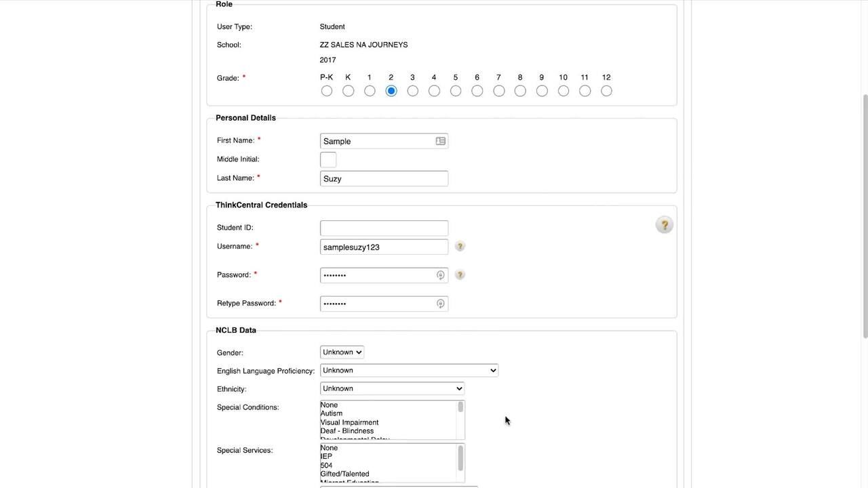This screenshot has width=868, height=488.
Task: Select grade 1 radio button
Action: coord(370,91)
